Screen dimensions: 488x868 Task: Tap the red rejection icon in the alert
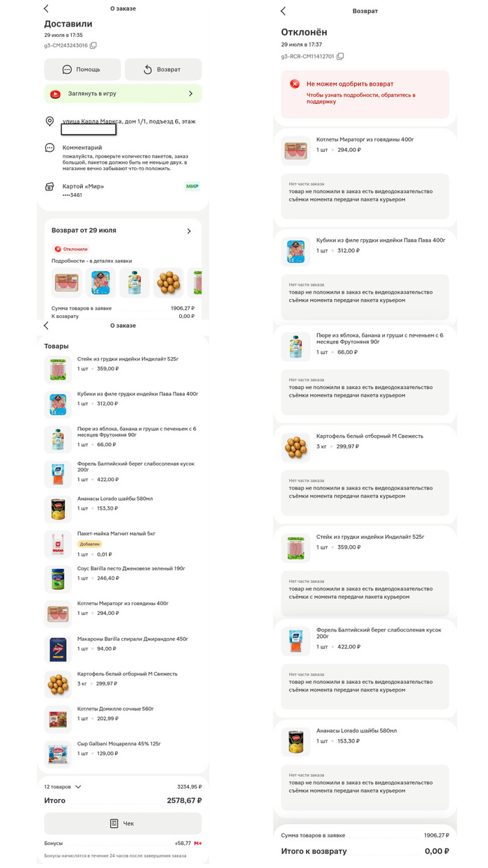coord(295,84)
